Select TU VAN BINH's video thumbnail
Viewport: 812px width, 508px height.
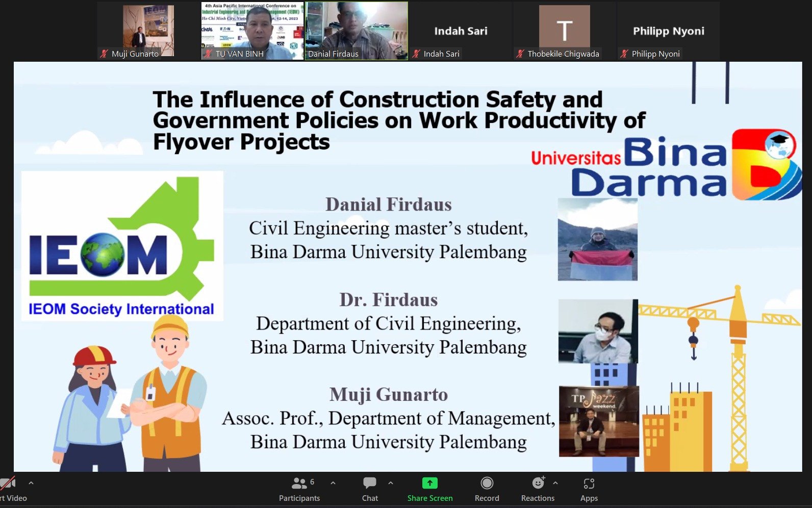pos(252,31)
